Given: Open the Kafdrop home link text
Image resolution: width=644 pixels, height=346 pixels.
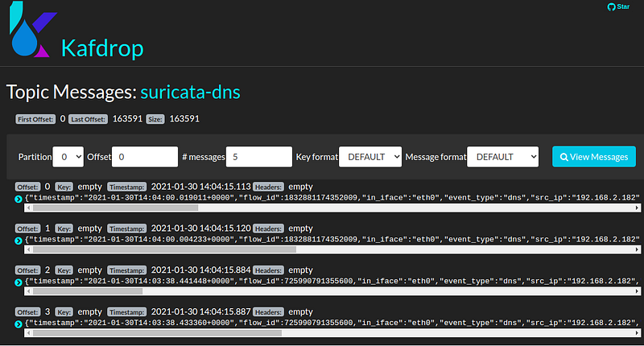Looking at the screenshot, I should click(x=102, y=48).
